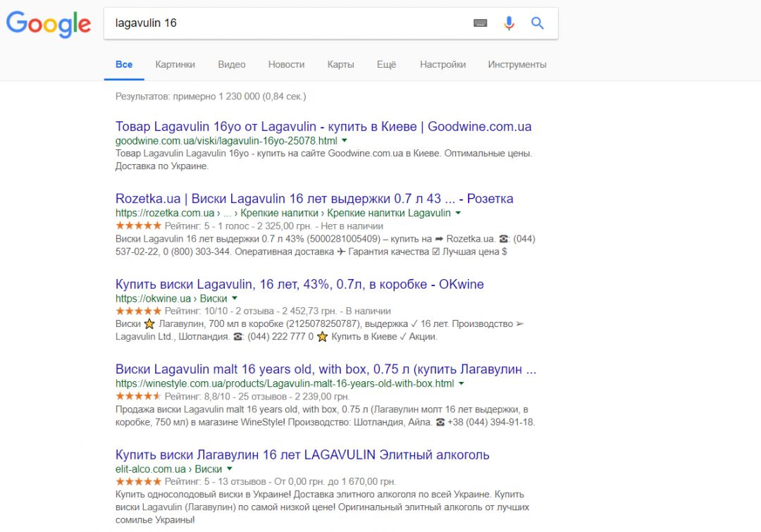Open the Goodwine.com.ua Lagavulin 16yo result
761x532 pixels.
click(323, 127)
